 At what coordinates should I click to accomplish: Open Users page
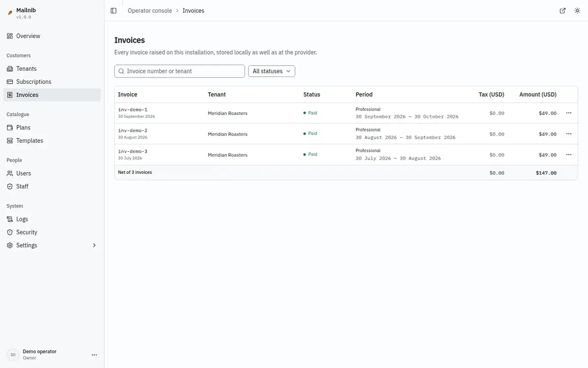tap(52, 173)
